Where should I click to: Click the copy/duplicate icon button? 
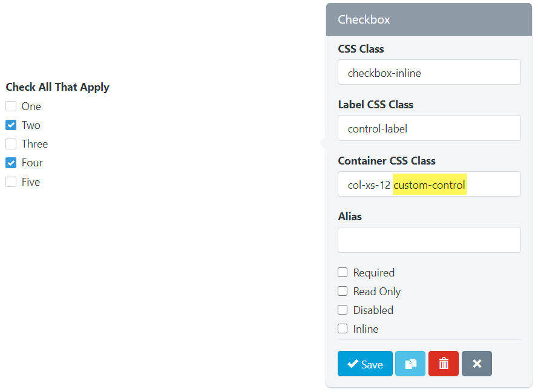(x=410, y=364)
